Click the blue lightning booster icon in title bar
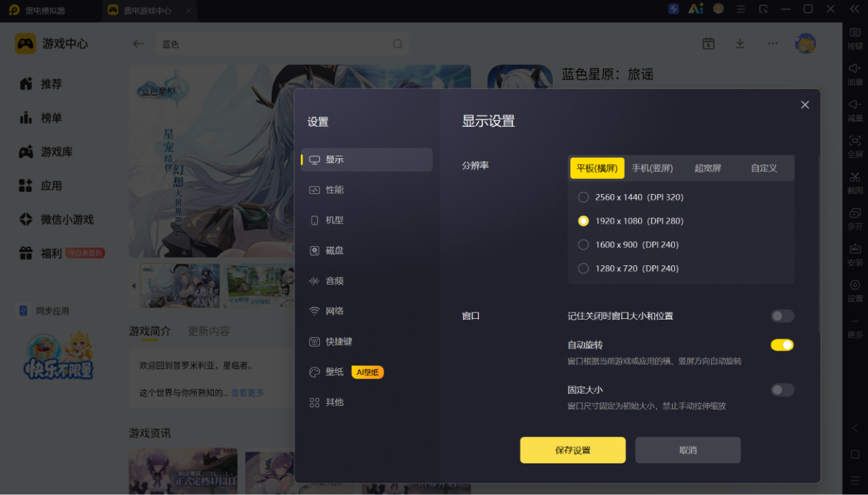868x495 pixels. pyautogui.click(x=673, y=9)
